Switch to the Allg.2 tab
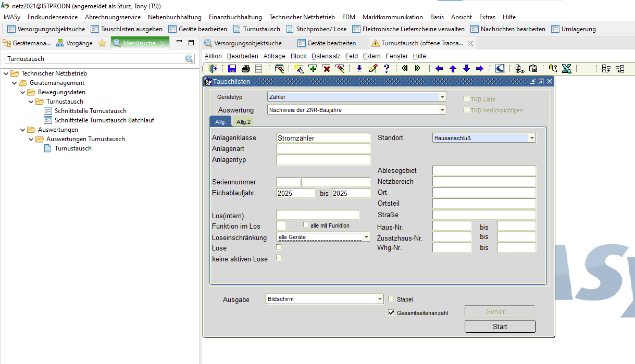This screenshot has width=635, height=364. 243,122
